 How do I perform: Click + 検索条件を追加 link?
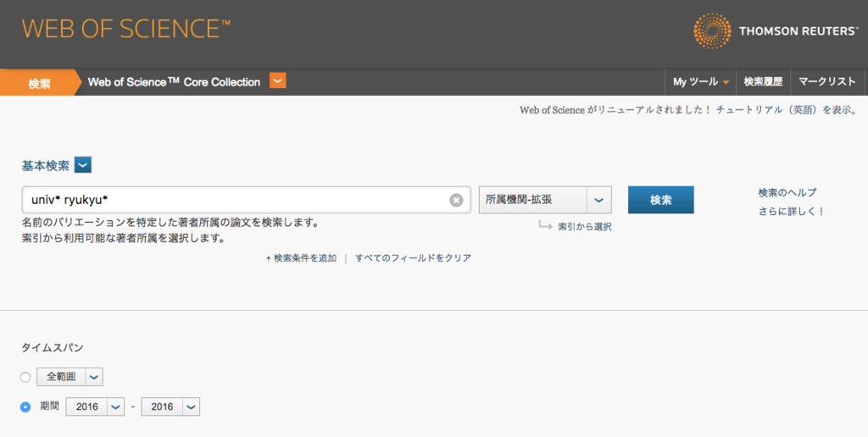[301, 257]
